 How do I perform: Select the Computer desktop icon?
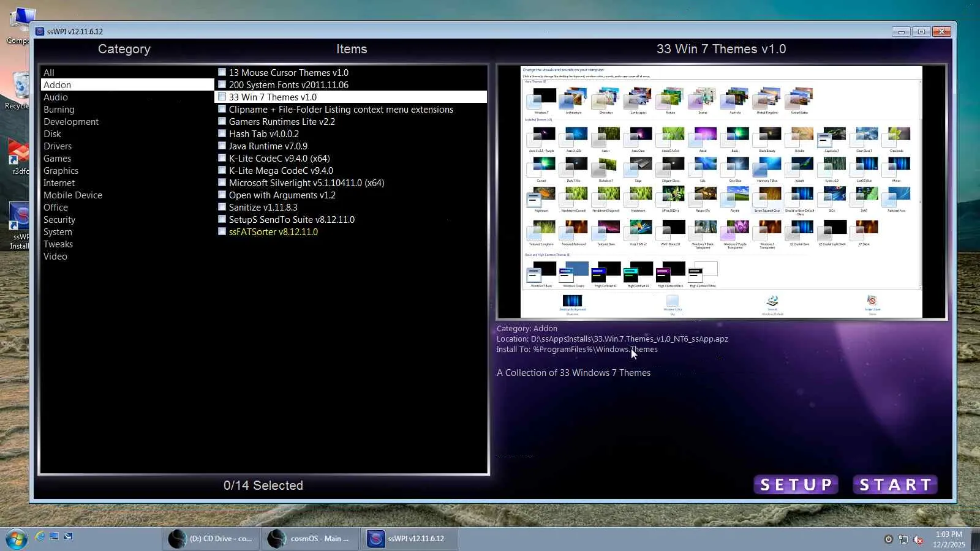pyautogui.click(x=18, y=27)
